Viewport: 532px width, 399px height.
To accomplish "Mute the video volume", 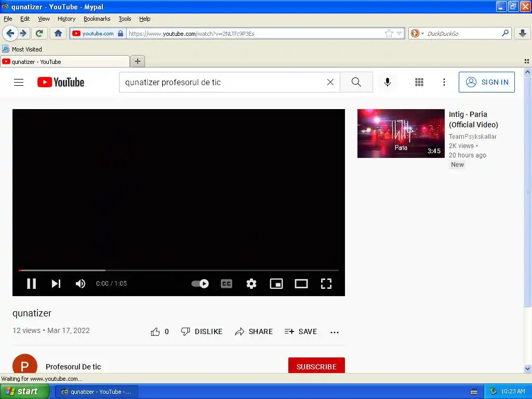I will (x=81, y=284).
